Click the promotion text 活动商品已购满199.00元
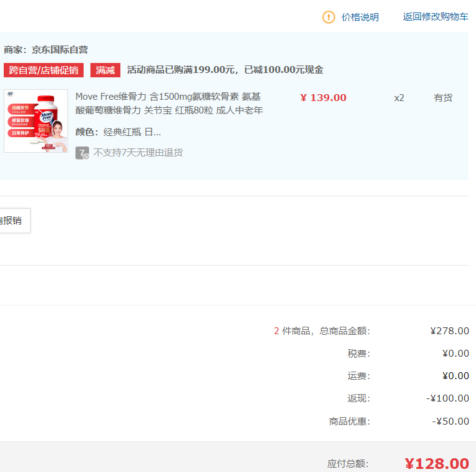 [x=181, y=70]
